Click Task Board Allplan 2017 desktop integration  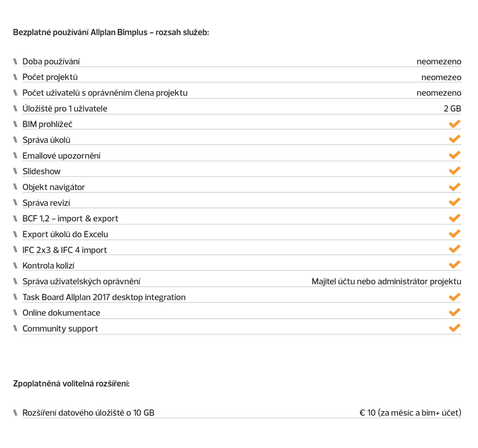tap(104, 297)
